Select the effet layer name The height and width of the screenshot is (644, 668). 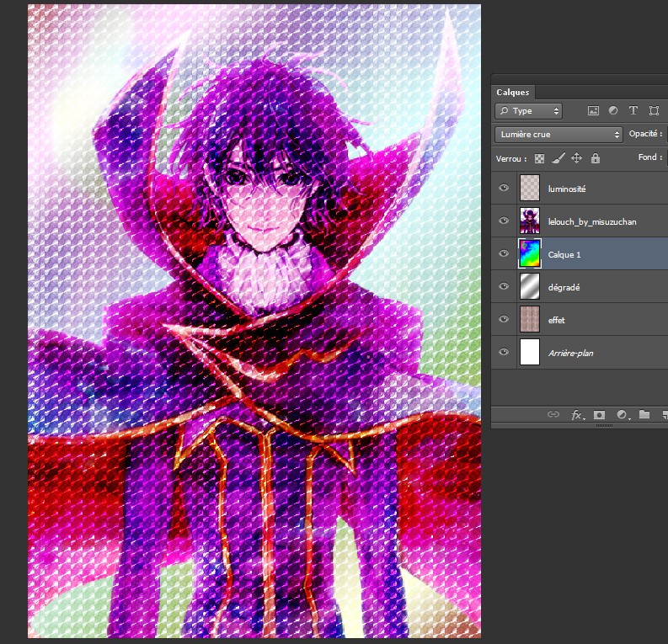tap(556, 320)
